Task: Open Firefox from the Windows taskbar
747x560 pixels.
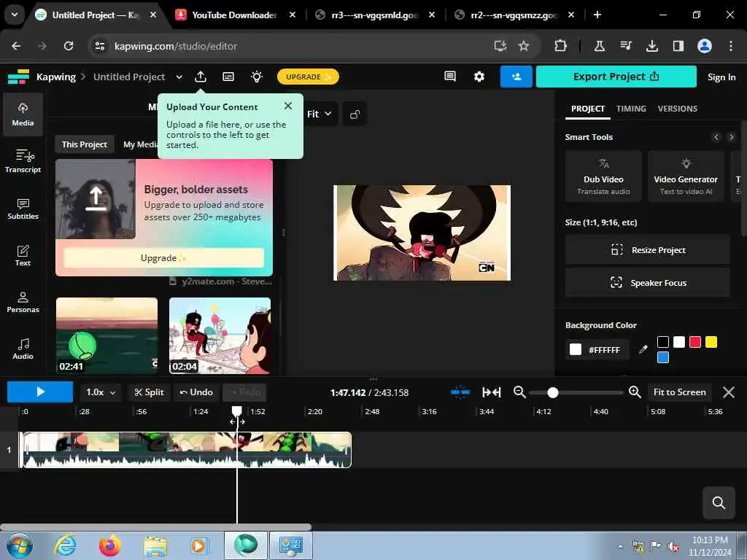Action: (109, 545)
